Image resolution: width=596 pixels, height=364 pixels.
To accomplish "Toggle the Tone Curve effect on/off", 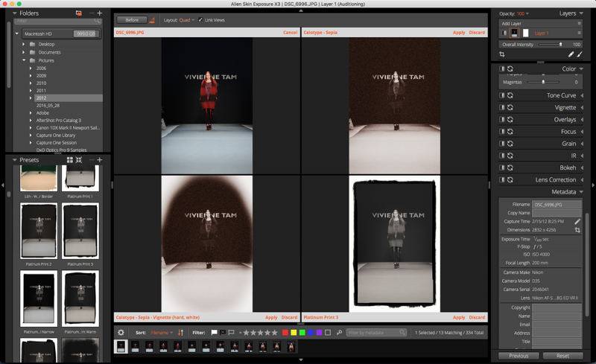I will [x=501, y=95].
